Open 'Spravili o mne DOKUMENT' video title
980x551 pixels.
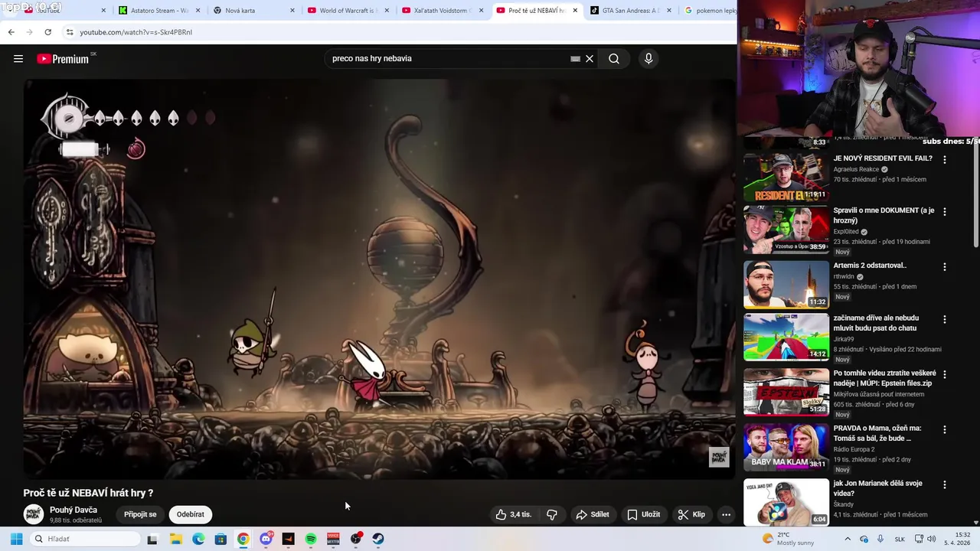[x=884, y=215]
